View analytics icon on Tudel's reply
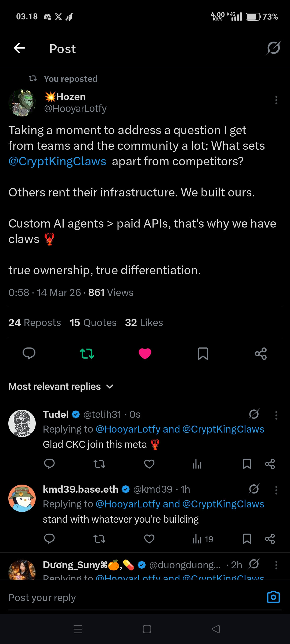 197,464
